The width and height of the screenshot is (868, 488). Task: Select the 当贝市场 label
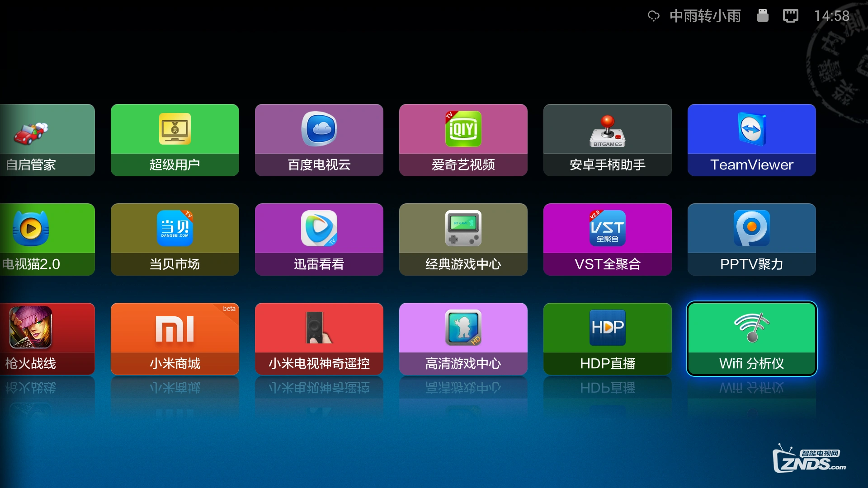[x=175, y=264]
